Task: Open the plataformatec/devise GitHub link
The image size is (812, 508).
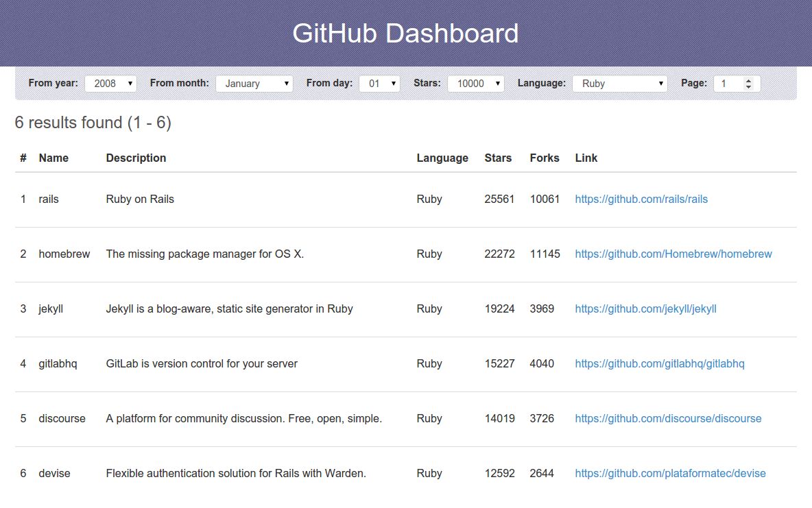Action: pos(670,474)
